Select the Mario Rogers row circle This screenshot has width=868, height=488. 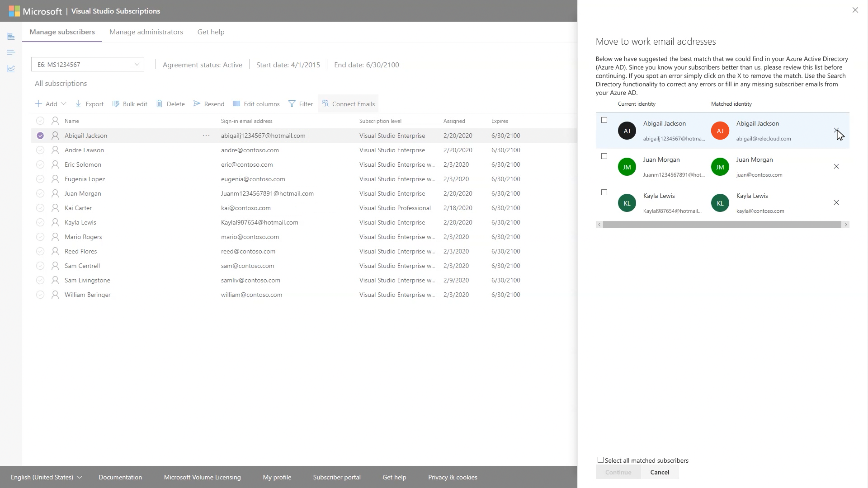tap(40, 237)
